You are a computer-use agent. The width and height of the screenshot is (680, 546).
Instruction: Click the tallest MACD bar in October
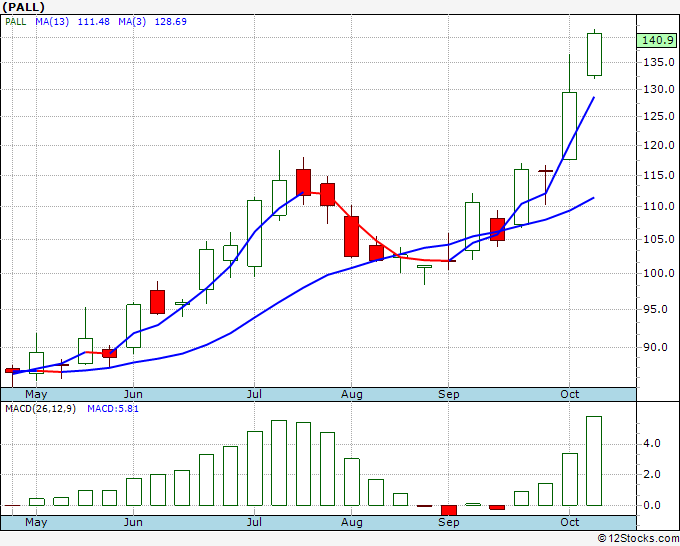[594, 461]
